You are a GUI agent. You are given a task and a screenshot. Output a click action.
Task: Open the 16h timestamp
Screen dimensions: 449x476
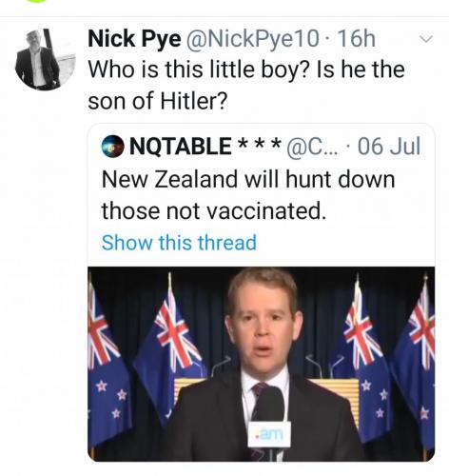(357, 39)
